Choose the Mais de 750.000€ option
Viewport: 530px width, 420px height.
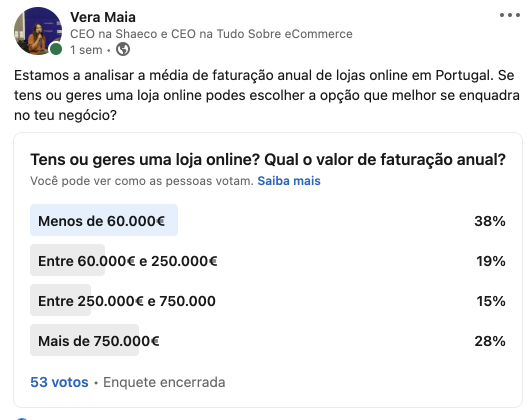click(x=98, y=340)
